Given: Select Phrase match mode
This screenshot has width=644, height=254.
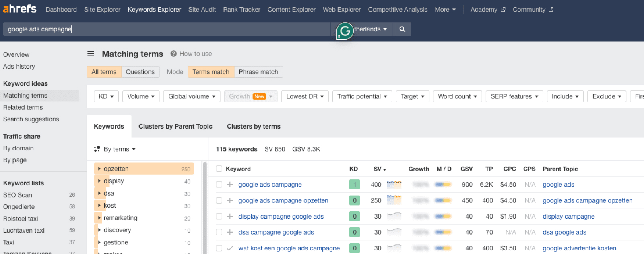Looking at the screenshot, I should tap(258, 72).
